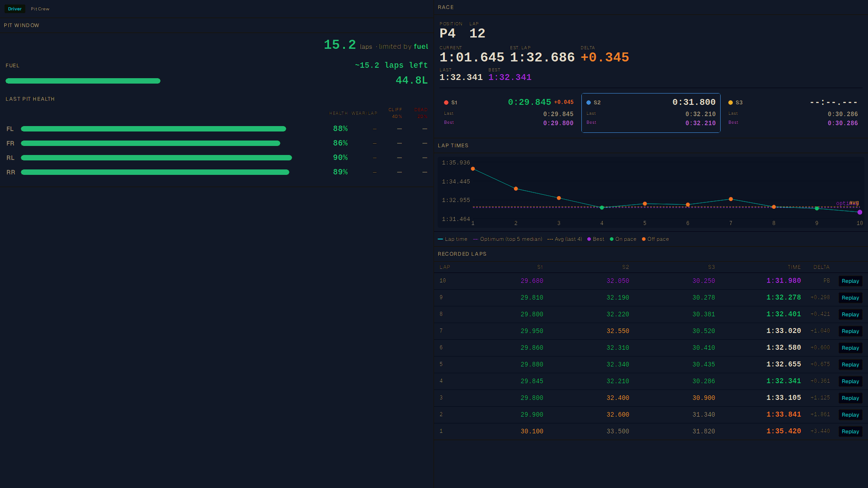The image size is (868, 488).
Task: Click the RL tire health bar
Action: coord(156,158)
